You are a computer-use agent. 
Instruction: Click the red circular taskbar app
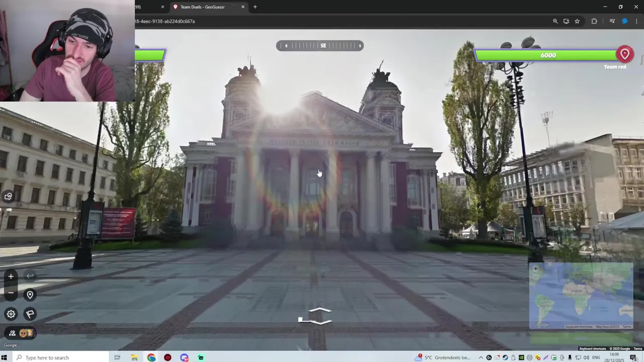(x=168, y=357)
